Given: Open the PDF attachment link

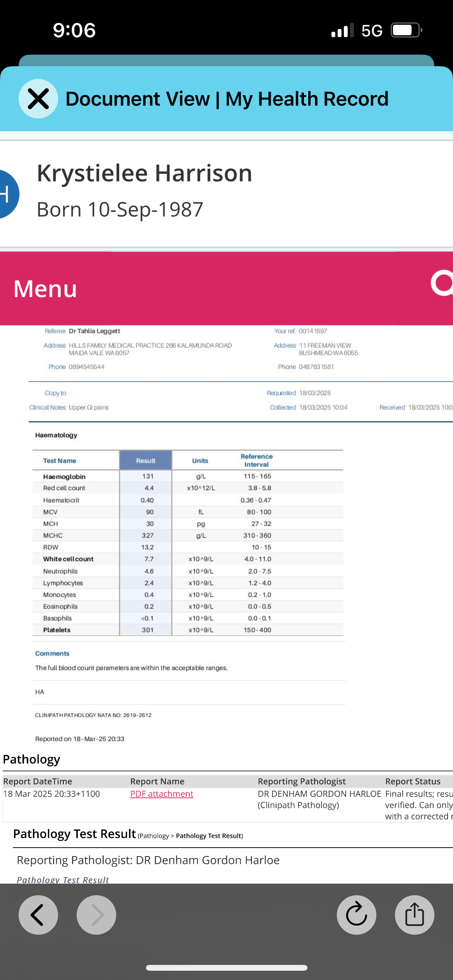Looking at the screenshot, I should click(x=161, y=794).
